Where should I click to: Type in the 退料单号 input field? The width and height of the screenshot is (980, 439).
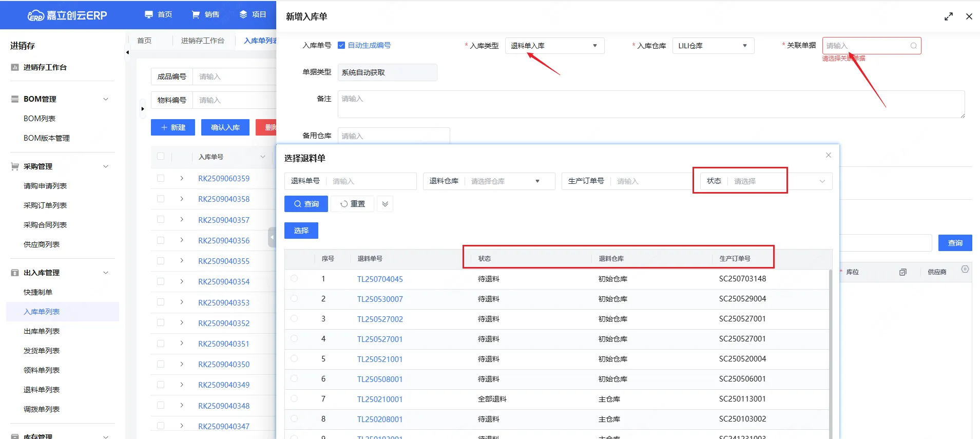(371, 181)
